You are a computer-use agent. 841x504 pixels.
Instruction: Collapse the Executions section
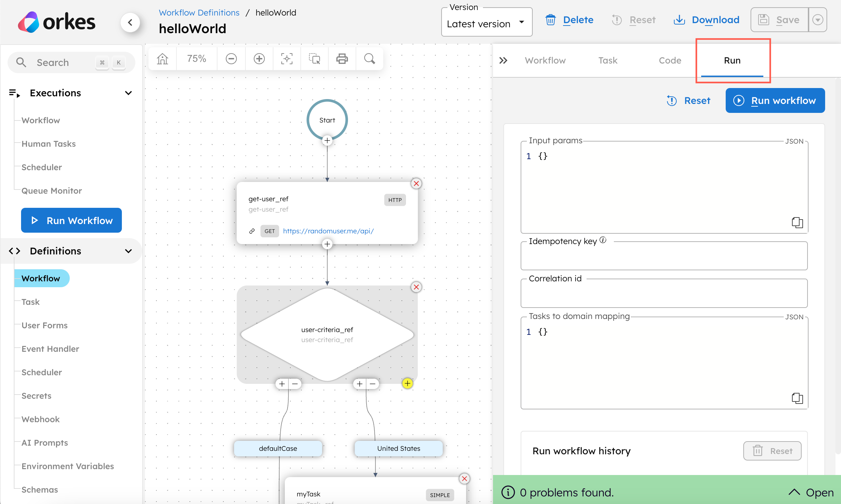click(128, 93)
